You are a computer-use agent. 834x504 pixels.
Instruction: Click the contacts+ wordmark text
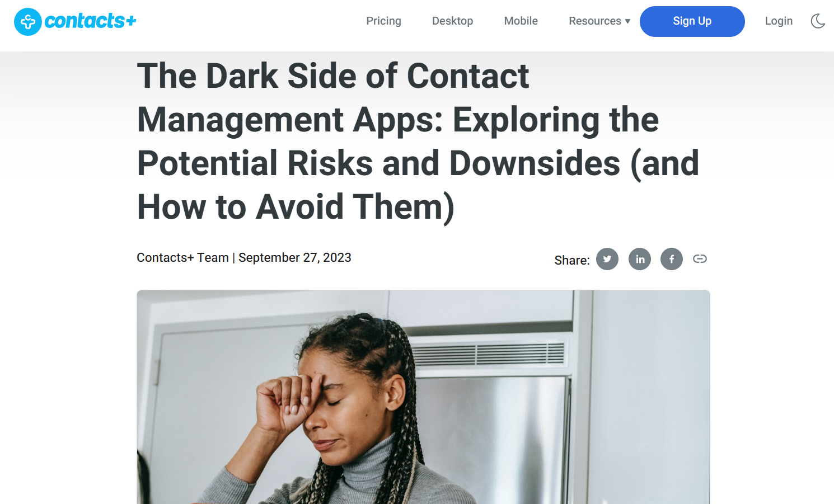90,21
